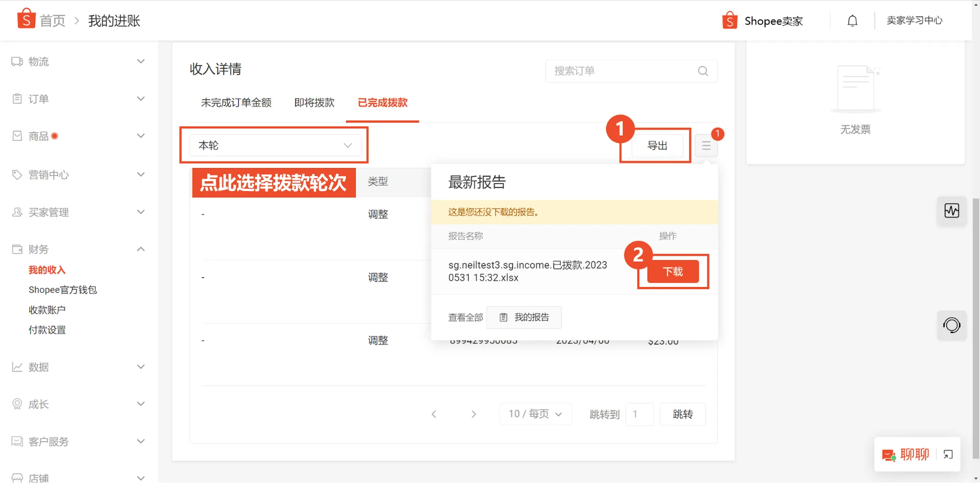Viewport: 980px width, 483px height.
Task: Select the 数据 chart icon in sidebar
Action: (x=17, y=366)
